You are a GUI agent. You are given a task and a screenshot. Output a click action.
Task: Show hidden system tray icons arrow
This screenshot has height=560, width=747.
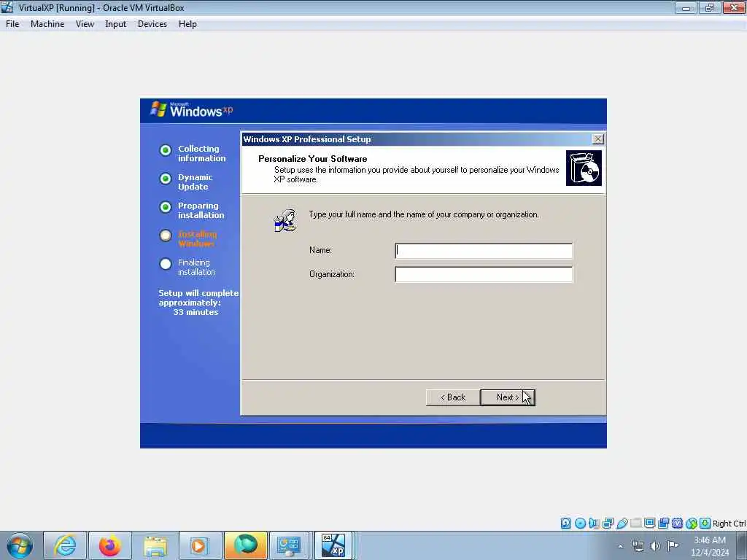pyautogui.click(x=620, y=546)
